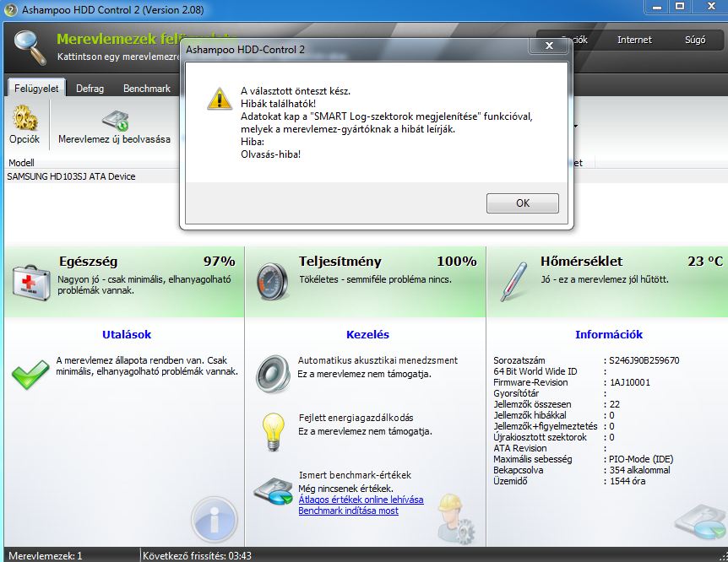Click the speaker acoustic management icon
The width and height of the screenshot is (728, 562).
273,374
